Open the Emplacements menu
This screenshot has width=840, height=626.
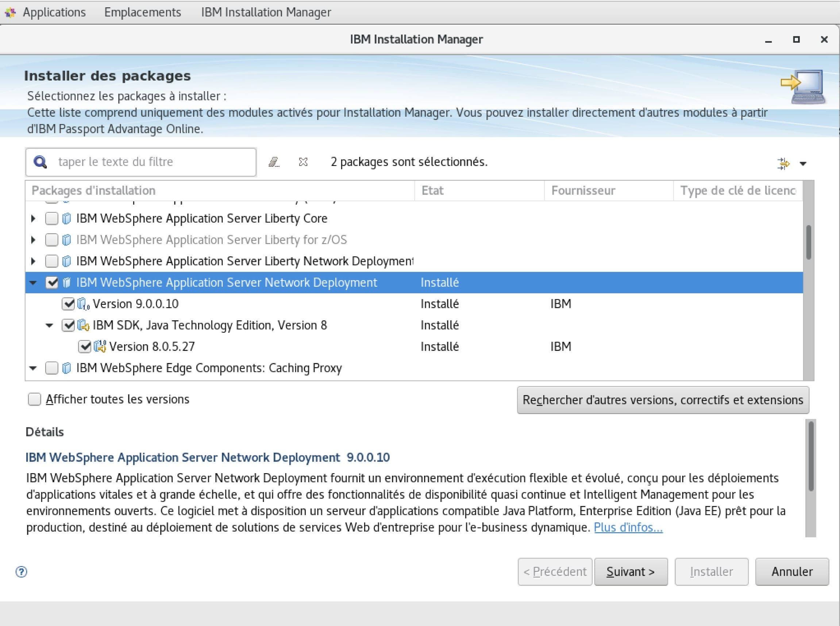pos(143,12)
